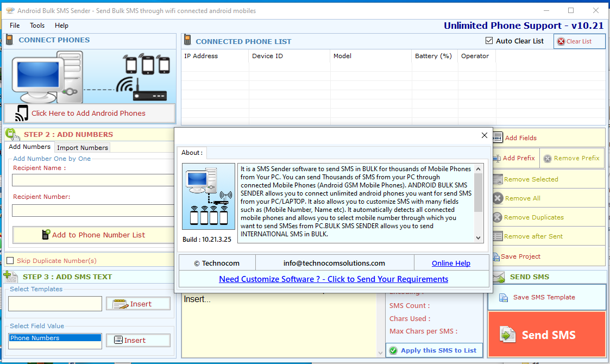Close the About dialog

[485, 135]
